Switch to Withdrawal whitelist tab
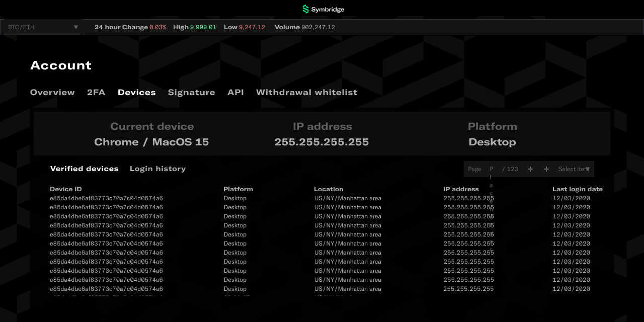 tap(306, 92)
